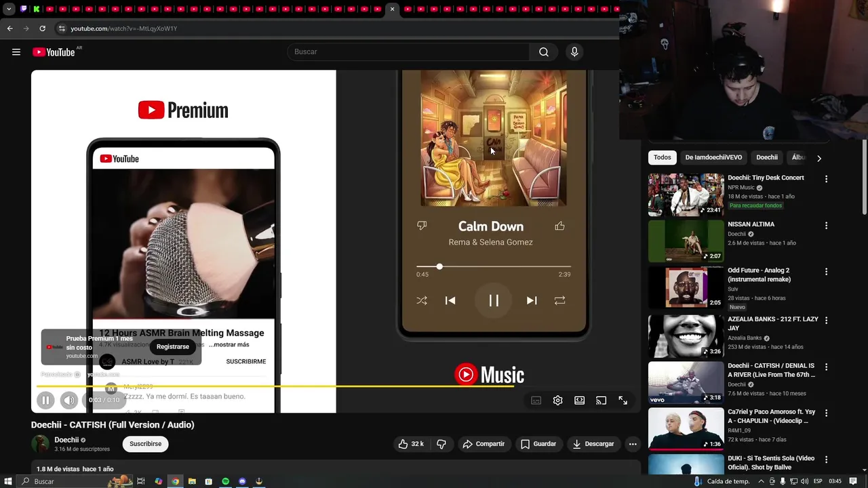
Task: Dislike the video with thumbs-down
Action: click(441, 444)
